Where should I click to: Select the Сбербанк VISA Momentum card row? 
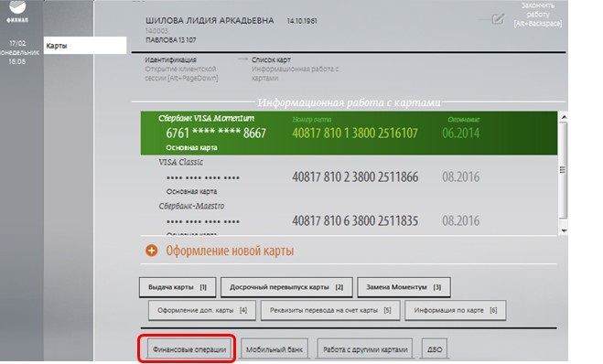(349, 134)
